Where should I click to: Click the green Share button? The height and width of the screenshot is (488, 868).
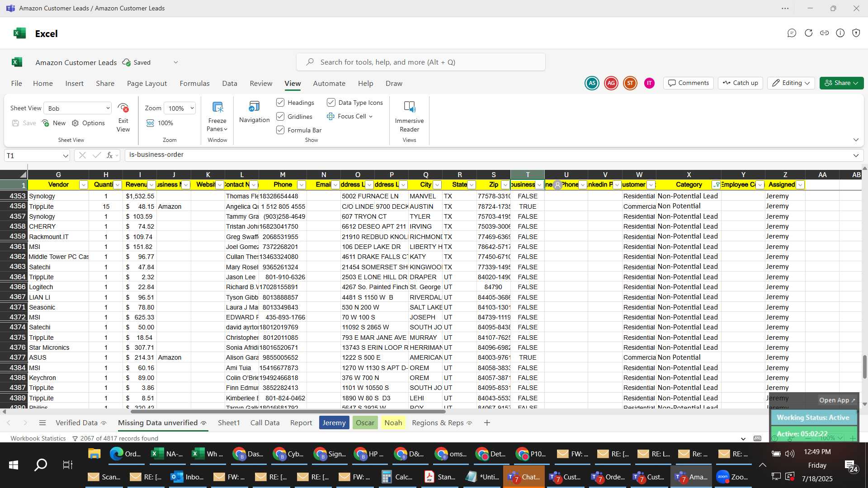click(x=841, y=83)
